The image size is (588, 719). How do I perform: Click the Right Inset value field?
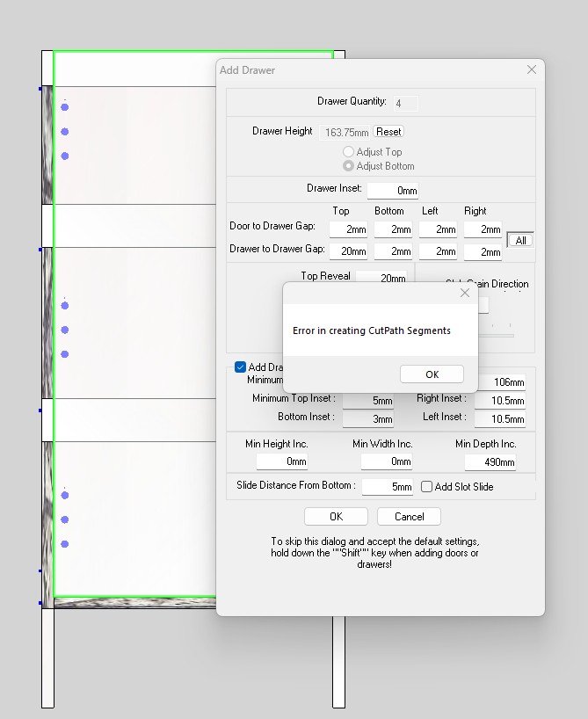click(x=499, y=401)
